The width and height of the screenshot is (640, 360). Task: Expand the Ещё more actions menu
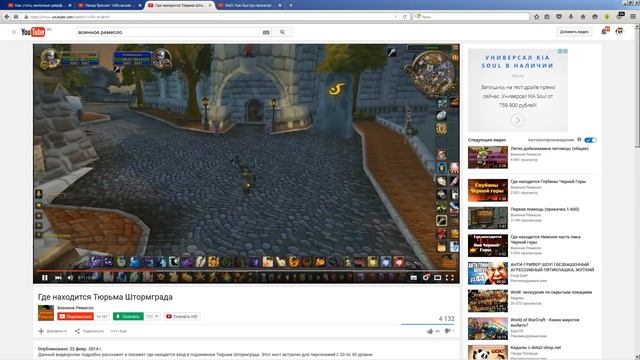(119, 331)
